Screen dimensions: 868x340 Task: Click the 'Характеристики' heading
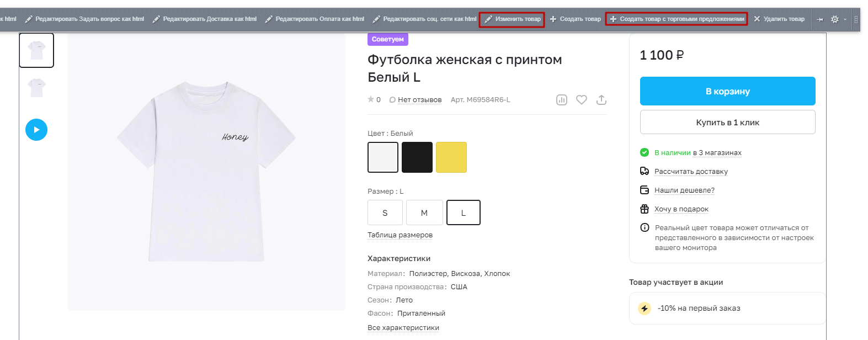[x=399, y=258]
